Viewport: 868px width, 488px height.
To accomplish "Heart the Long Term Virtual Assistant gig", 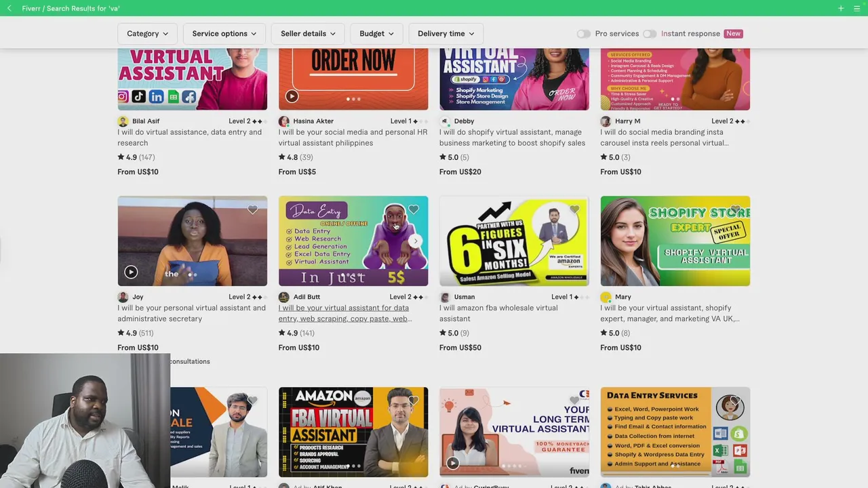I will [574, 401].
